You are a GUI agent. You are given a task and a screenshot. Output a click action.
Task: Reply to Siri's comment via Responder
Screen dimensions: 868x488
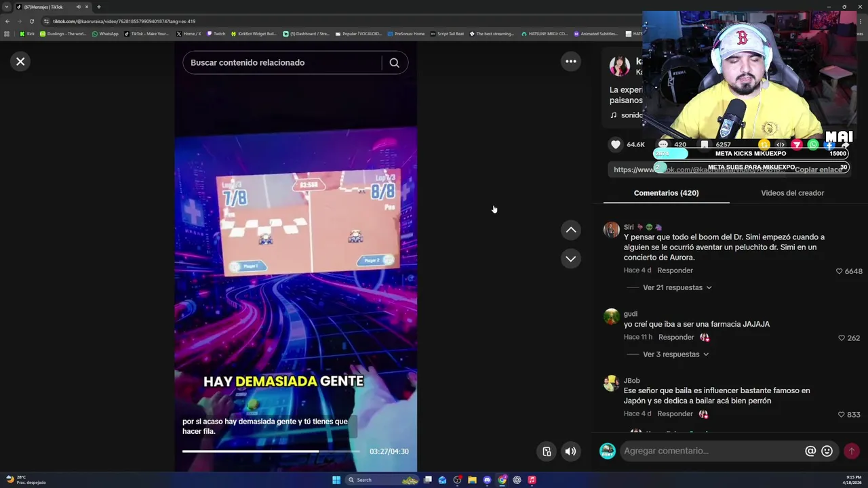675,270
